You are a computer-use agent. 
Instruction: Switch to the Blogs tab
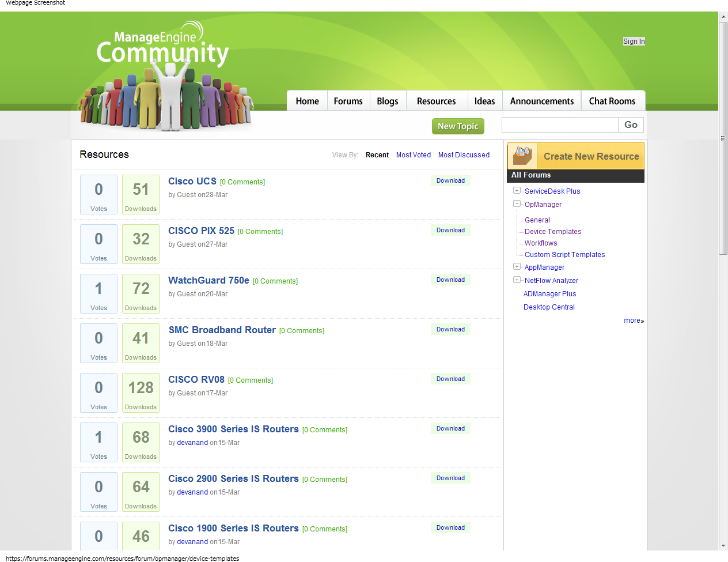(388, 101)
